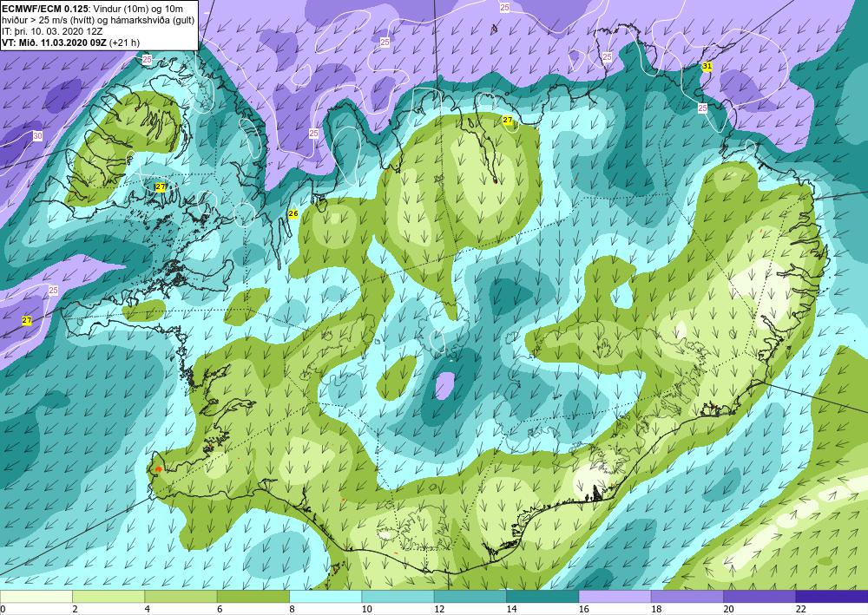Click the legend scale value 0

click(3, 609)
